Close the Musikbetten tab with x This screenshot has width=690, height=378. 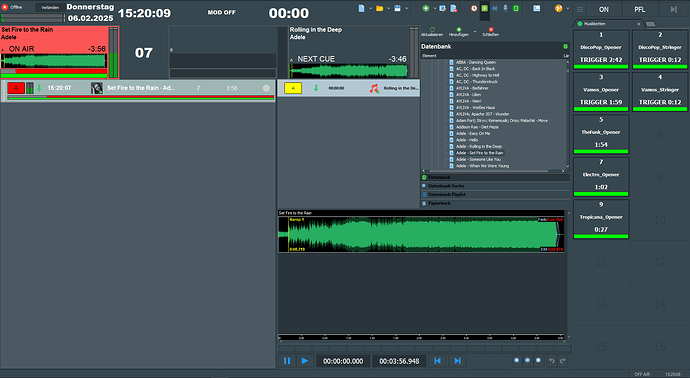click(639, 24)
